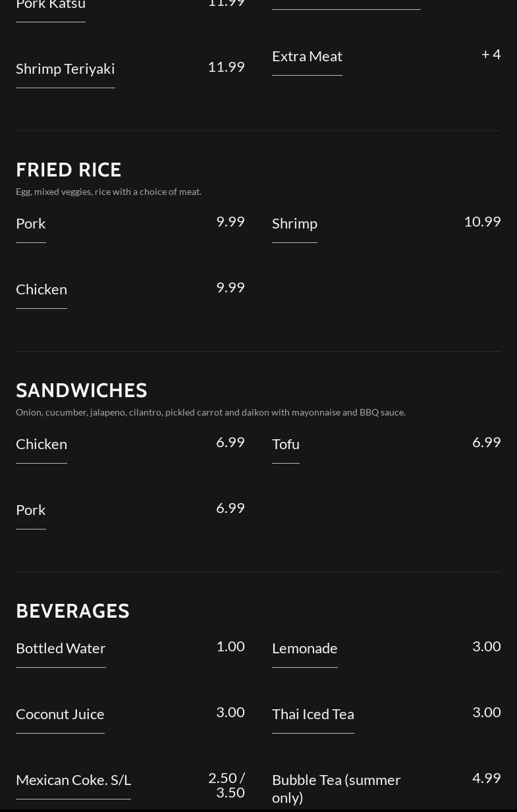Click the Mexican Coke. S/L item

(x=73, y=780)
